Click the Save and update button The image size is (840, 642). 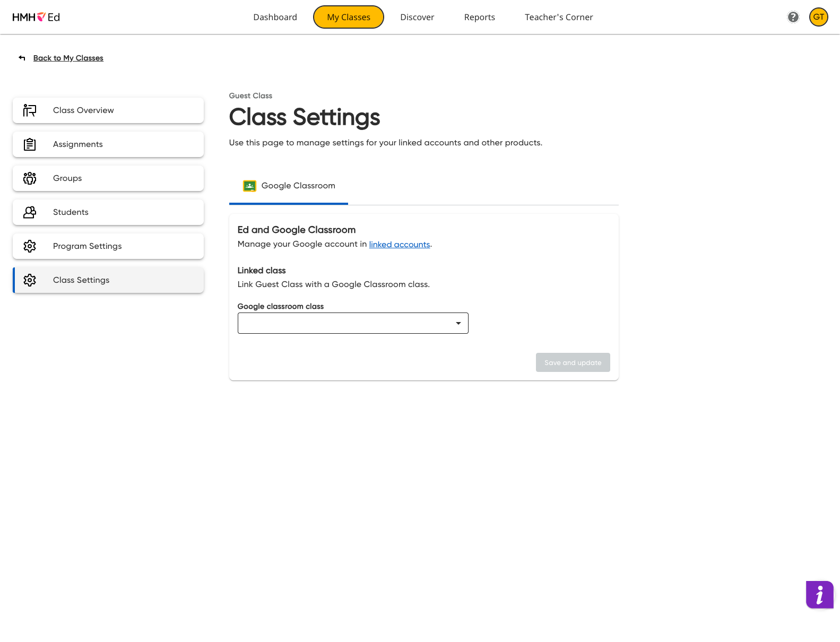573,362
